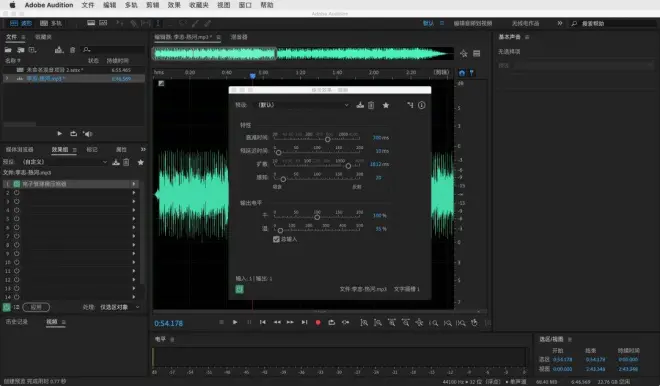Open 收藏夹 menu in menu bar
660x386 pixels.
tap(199, 5)
